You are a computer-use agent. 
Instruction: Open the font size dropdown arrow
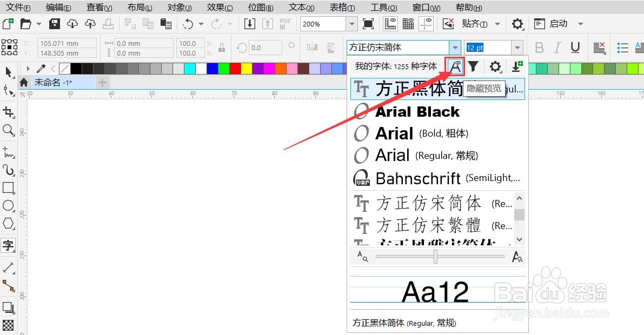[517, 48]
